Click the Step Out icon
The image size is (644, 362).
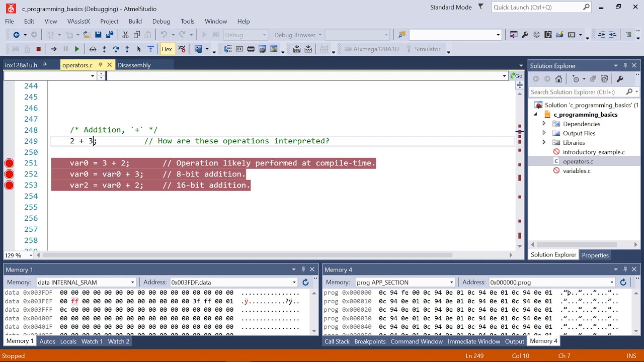pyautogui.click(x=127, y=49)
